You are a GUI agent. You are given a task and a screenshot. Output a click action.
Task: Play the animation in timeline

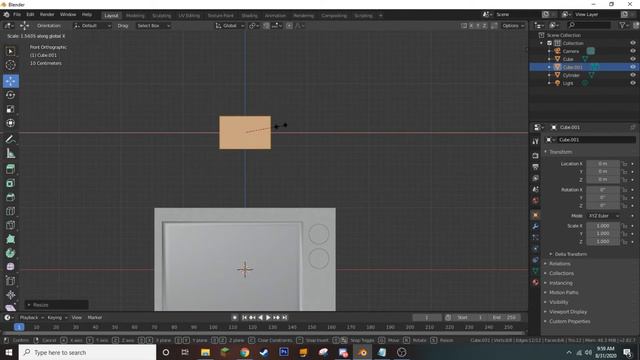[268, 318]
